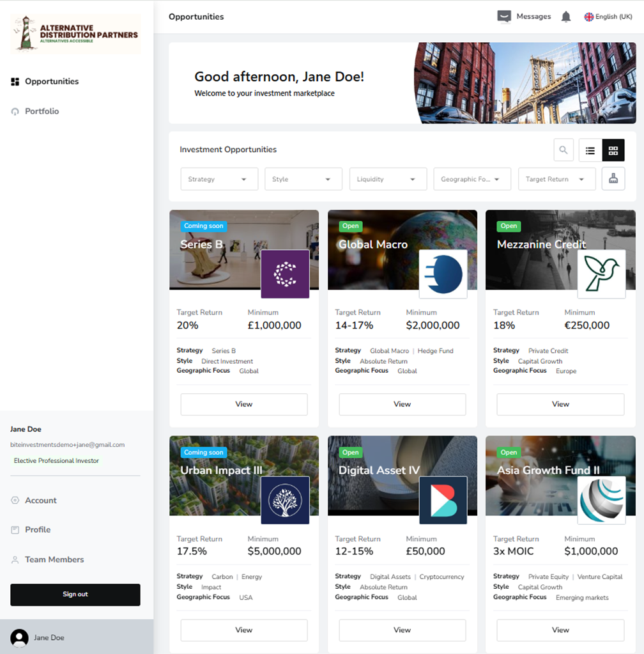Viewport: 644px width, 654px height.
Task: View the Global Macro opportunity
Action: pyautogui.click(x=402, y=404)
